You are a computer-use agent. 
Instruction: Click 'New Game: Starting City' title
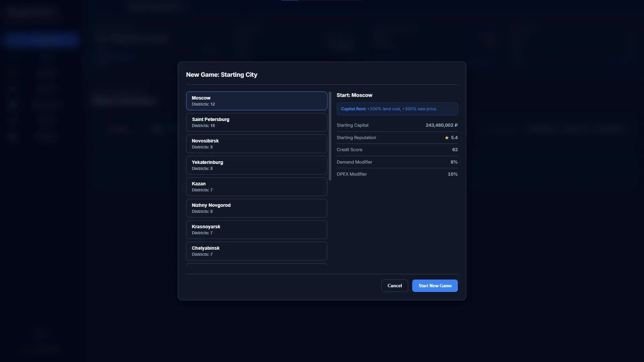(x=222, y=75)
